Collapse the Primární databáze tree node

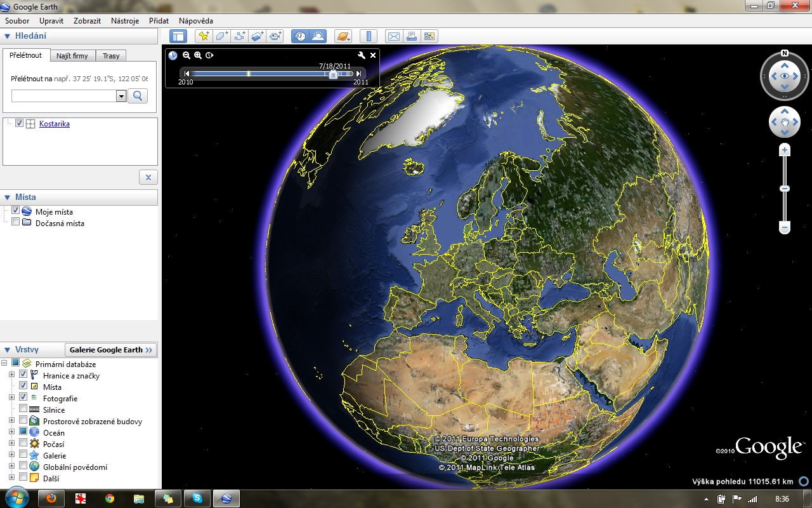4,364
